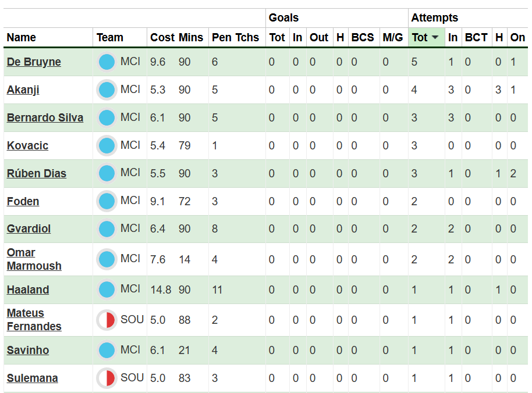Click the team badge in Savinho's row
532x393 pixels.
pos(107,350)
